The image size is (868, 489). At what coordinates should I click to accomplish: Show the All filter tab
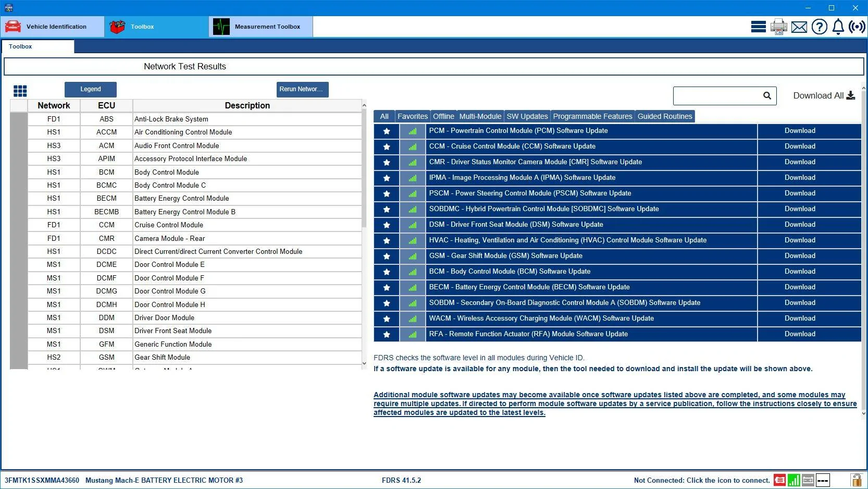[x=385, y=116]
